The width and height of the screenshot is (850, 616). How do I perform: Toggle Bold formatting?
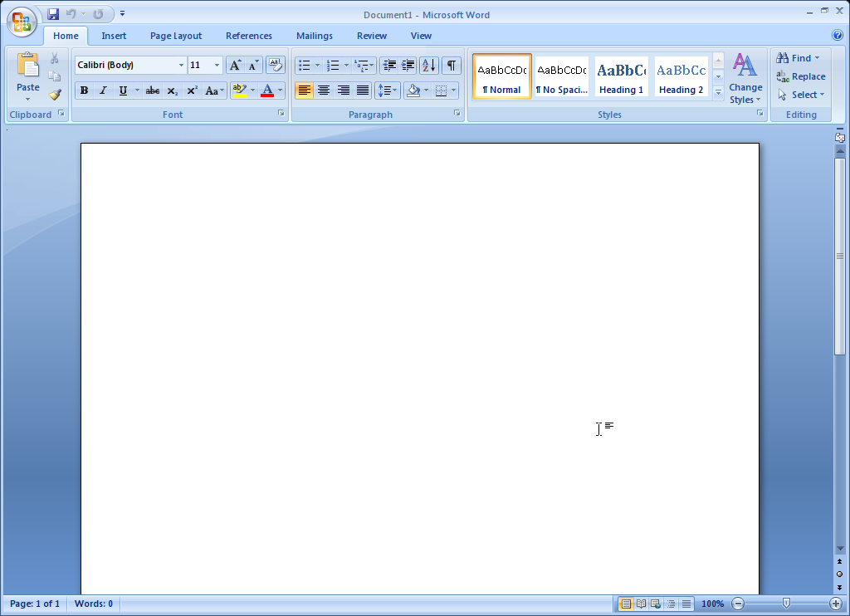(x=84, y=90)
